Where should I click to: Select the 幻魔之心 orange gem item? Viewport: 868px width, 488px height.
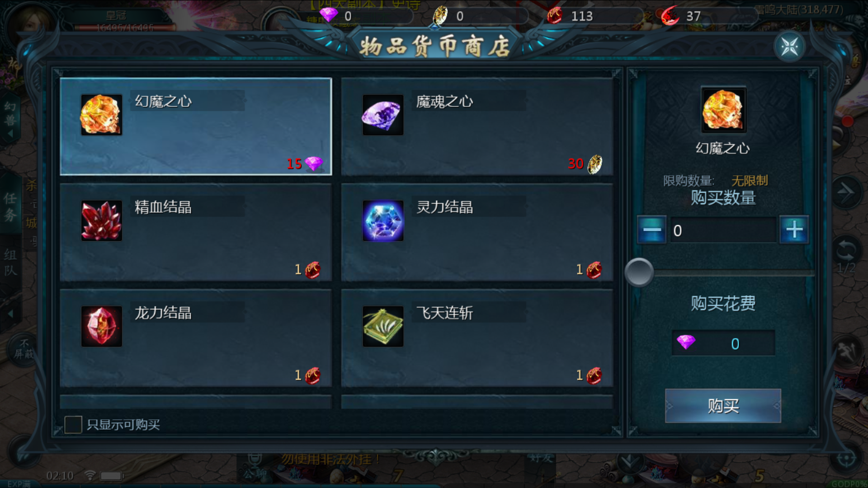pyautogui.click(x=196, y=127)
